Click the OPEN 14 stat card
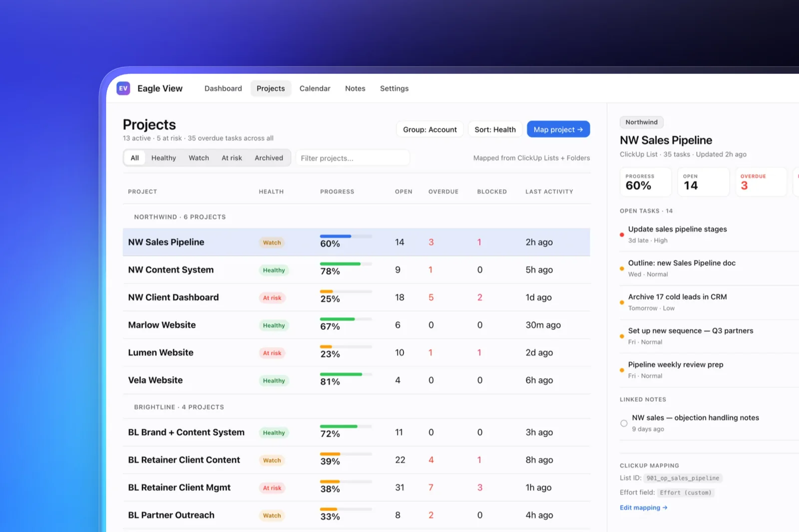The width and height of the screenshot is (799, 532). (703, 182)
